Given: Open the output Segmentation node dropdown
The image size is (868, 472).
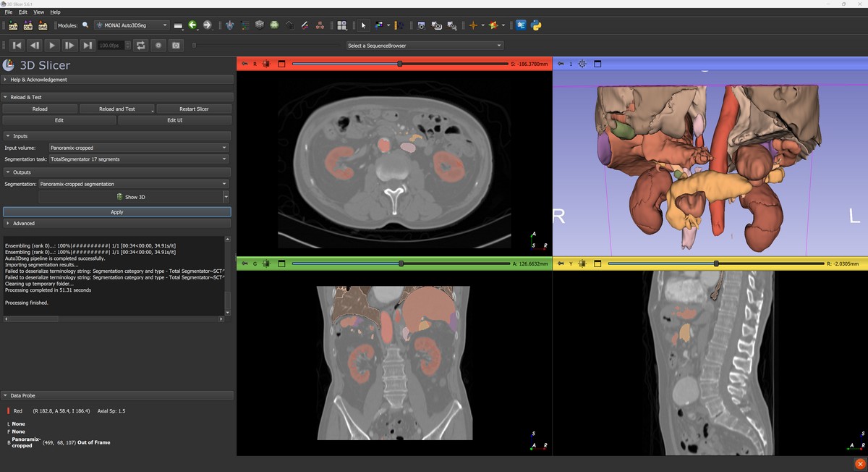Looking at the screenshot, I should click(x=133, y=184).
